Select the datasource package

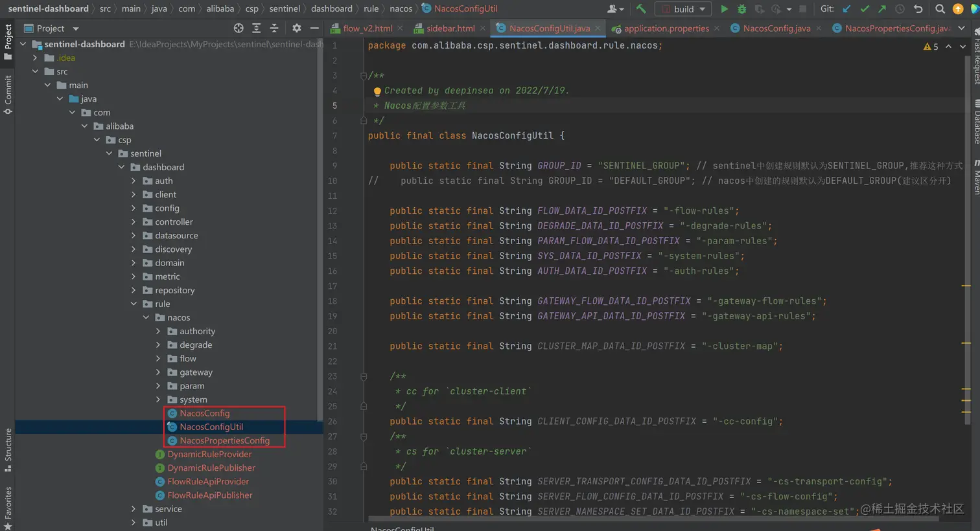[176, 236]
